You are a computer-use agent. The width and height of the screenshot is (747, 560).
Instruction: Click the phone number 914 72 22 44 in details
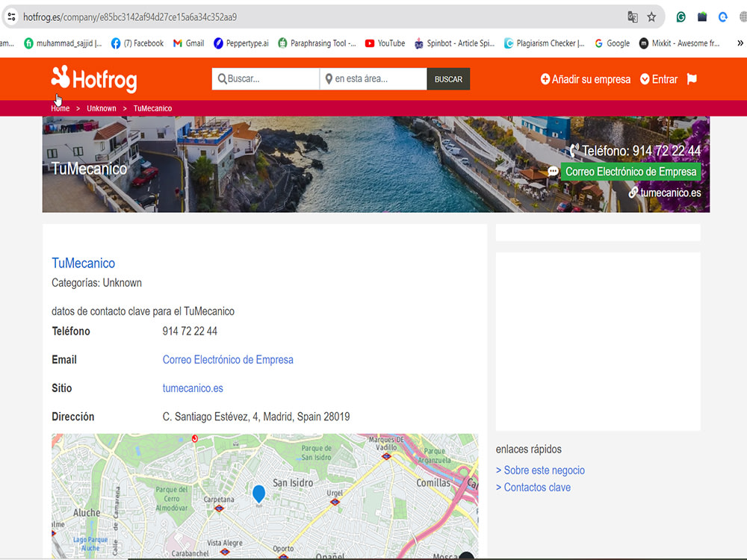click(x=190, y=331)
